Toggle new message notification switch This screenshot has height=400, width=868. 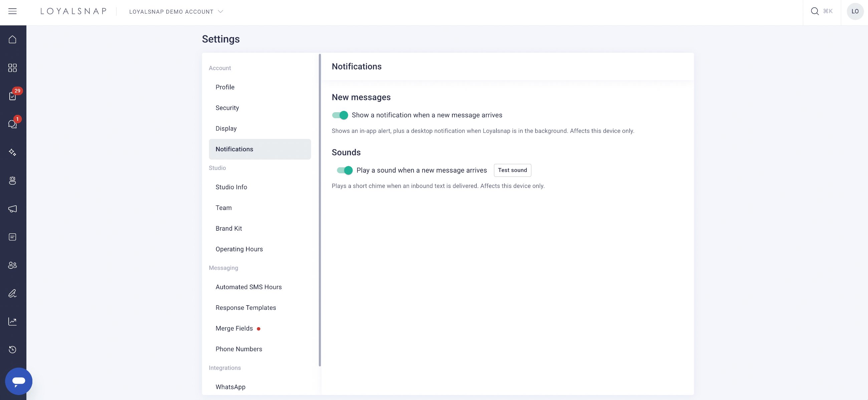(x=340, y=115)
